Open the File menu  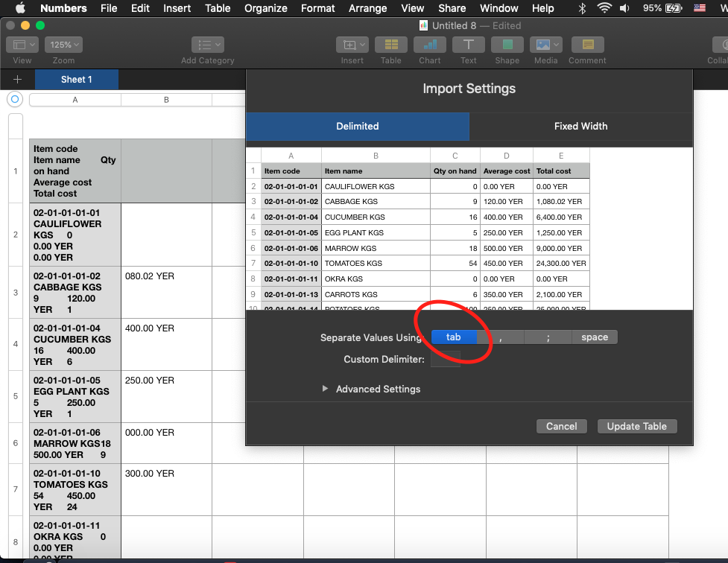(109, 8)
